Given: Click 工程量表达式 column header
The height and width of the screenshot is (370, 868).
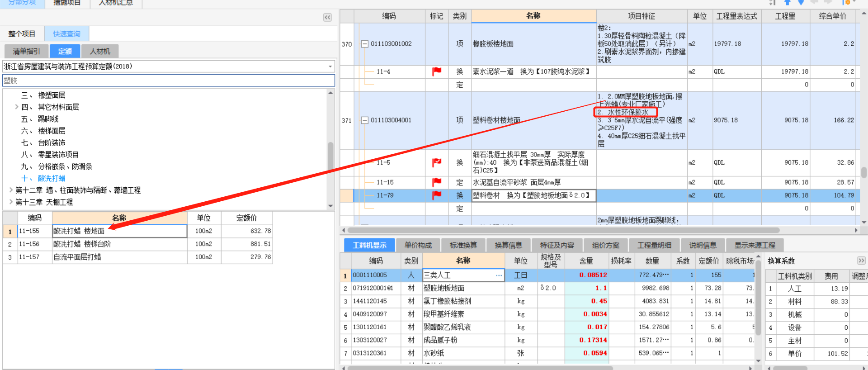Looking at the screenshot, I should pos(737,16).
